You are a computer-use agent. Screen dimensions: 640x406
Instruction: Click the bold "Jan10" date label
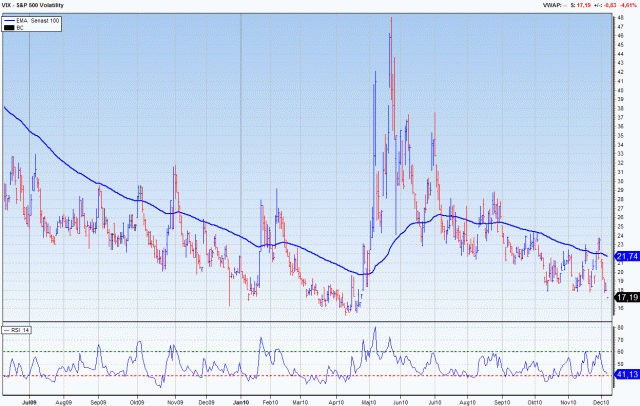point(241,402)
